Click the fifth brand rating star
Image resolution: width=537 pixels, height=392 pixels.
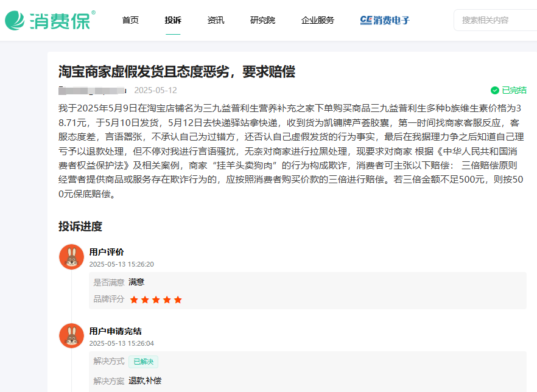tap(178, 300)
